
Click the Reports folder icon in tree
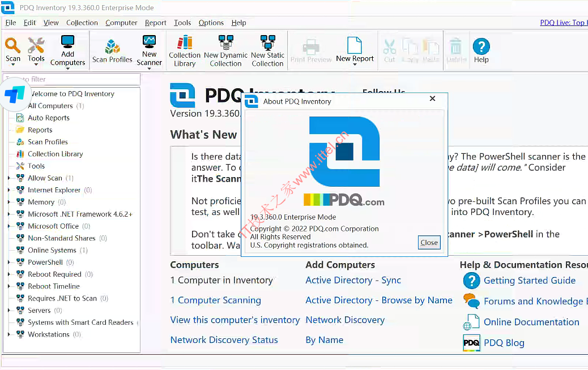tap(20, 130)
